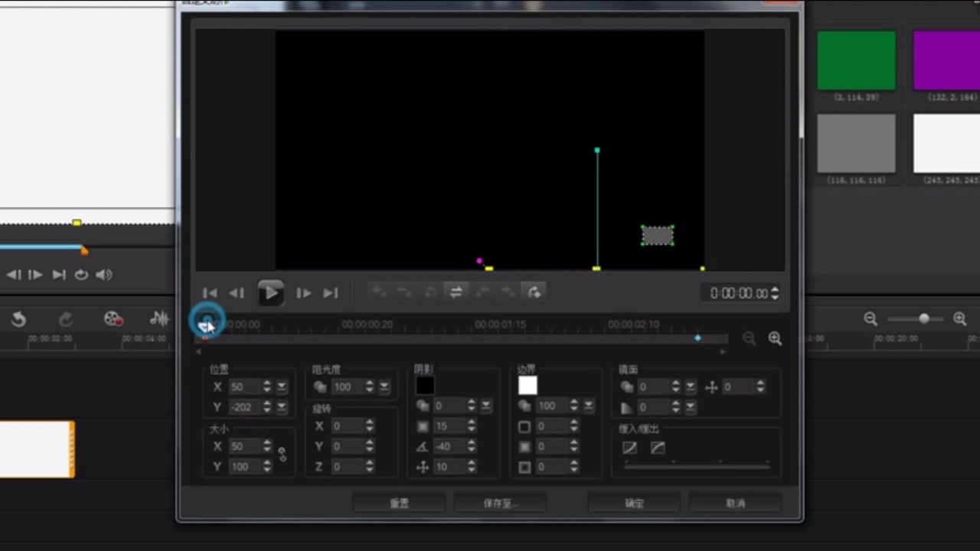The width and height of the screenshot is (980, 551).
Task: Click the Rotation Z field
Action: click(347, 466)
